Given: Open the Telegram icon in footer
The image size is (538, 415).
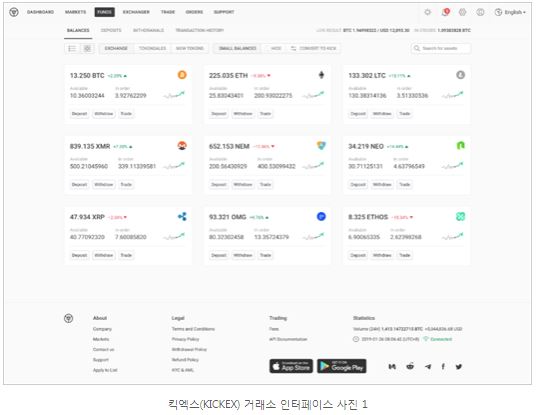Looking at the screenshot, I should (x=428, y=367).
